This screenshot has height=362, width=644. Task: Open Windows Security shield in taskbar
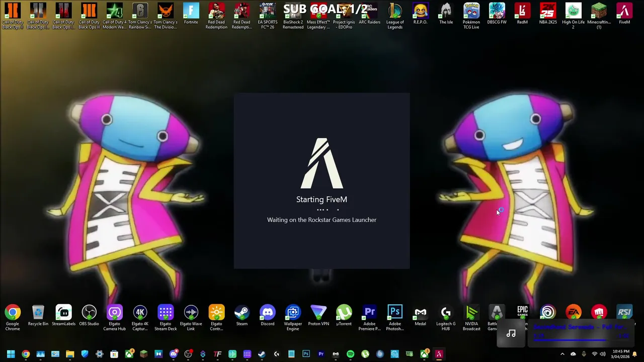85,354
